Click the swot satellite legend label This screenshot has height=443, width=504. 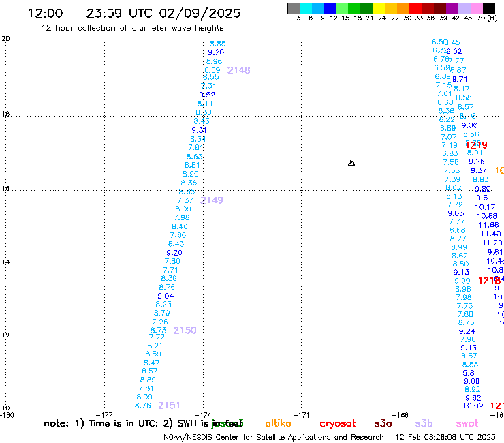point(467,423)
